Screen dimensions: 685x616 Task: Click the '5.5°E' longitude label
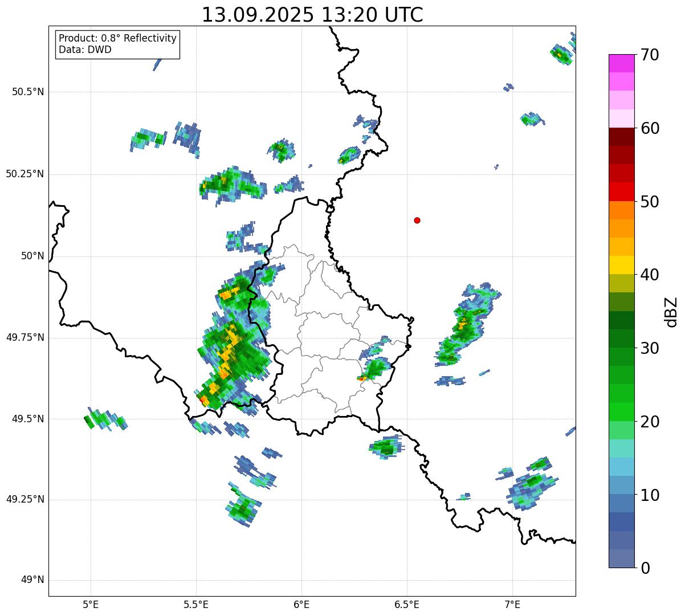click(196, 605)
